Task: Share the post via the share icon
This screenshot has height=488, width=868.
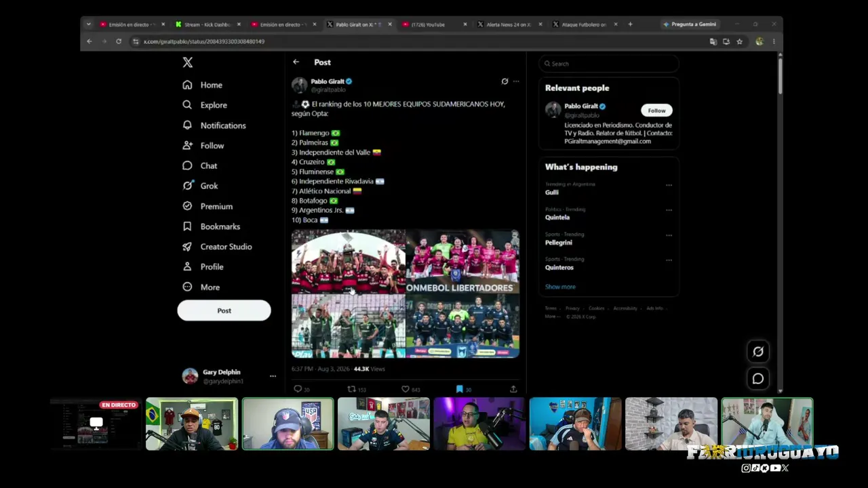Action: [513, 389]
